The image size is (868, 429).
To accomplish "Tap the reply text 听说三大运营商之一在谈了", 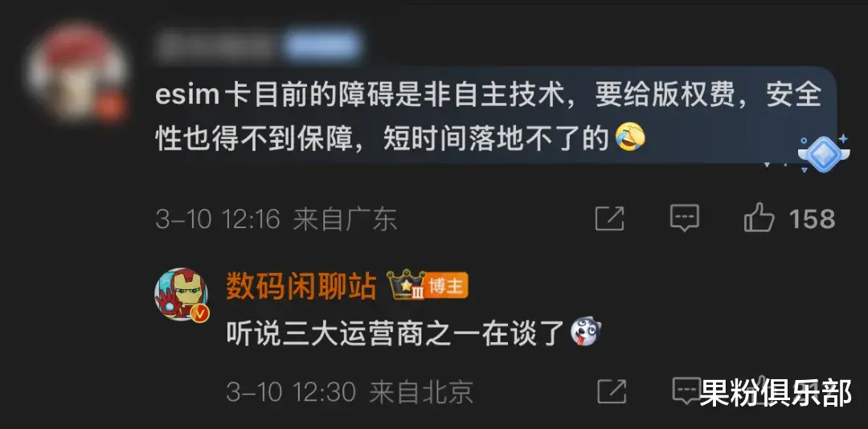I will pos(395,334).
